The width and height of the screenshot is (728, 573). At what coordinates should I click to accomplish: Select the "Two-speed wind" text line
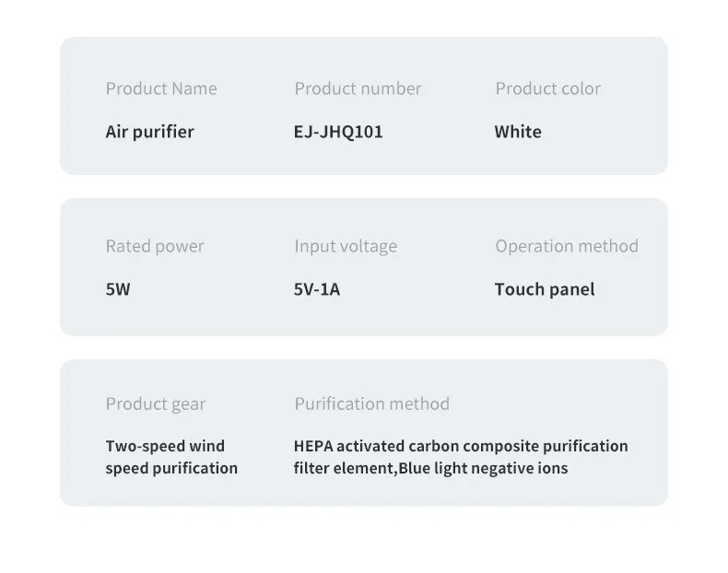(x=165, y=446)
